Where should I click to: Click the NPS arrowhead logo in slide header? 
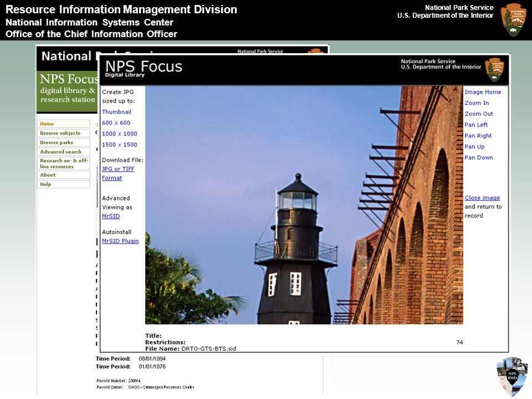(513, 20)
